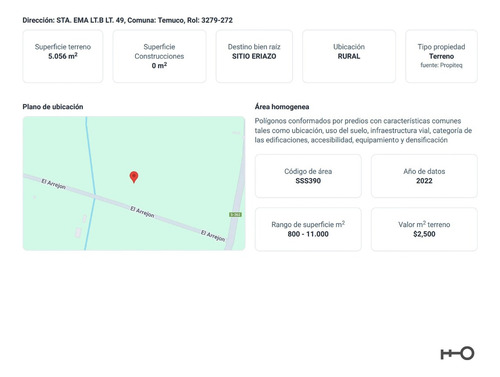Click the Valor m² terreno card
500x377 pixels.
[424, 229]
